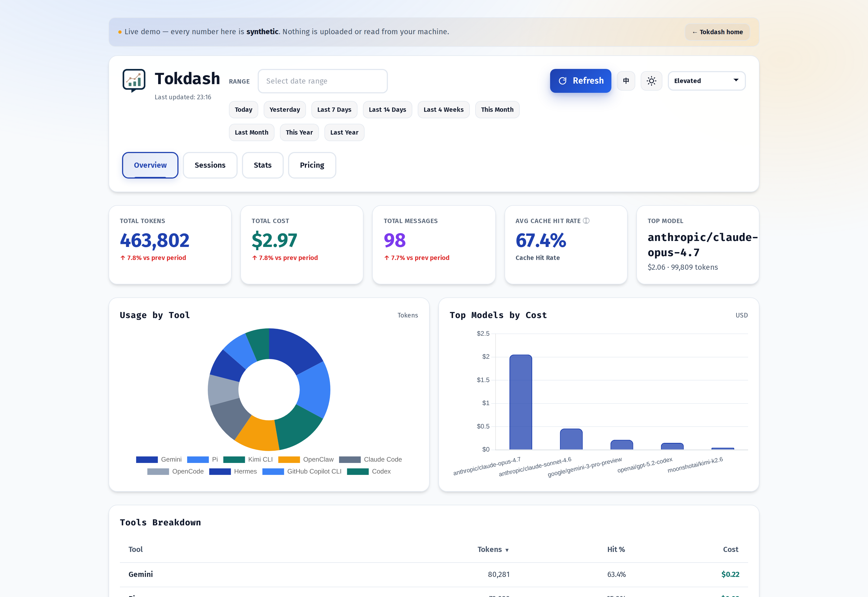Click the 98 total messages value

tap(394, 240)
